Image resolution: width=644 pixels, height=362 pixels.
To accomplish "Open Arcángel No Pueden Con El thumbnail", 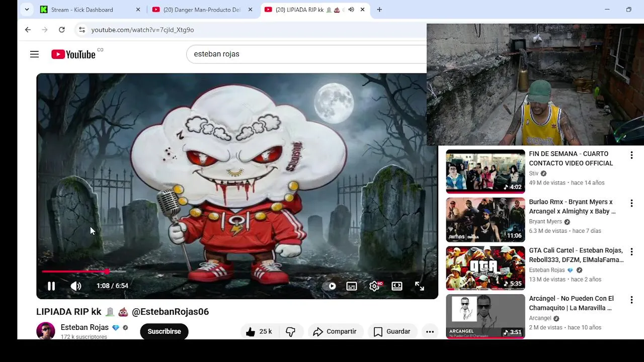I will click(486, 316).
